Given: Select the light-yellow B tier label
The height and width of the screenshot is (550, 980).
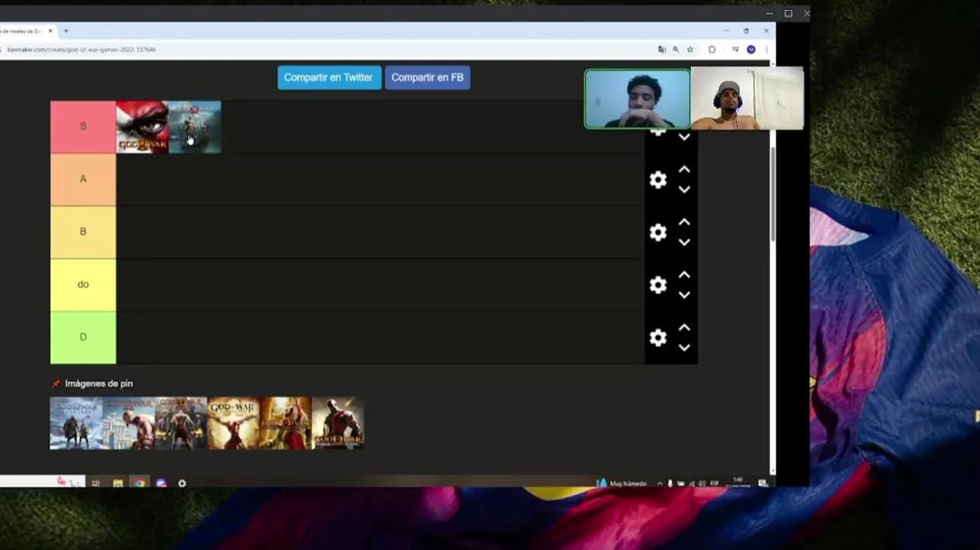Looking at the screenshot, I should [83, 232].
